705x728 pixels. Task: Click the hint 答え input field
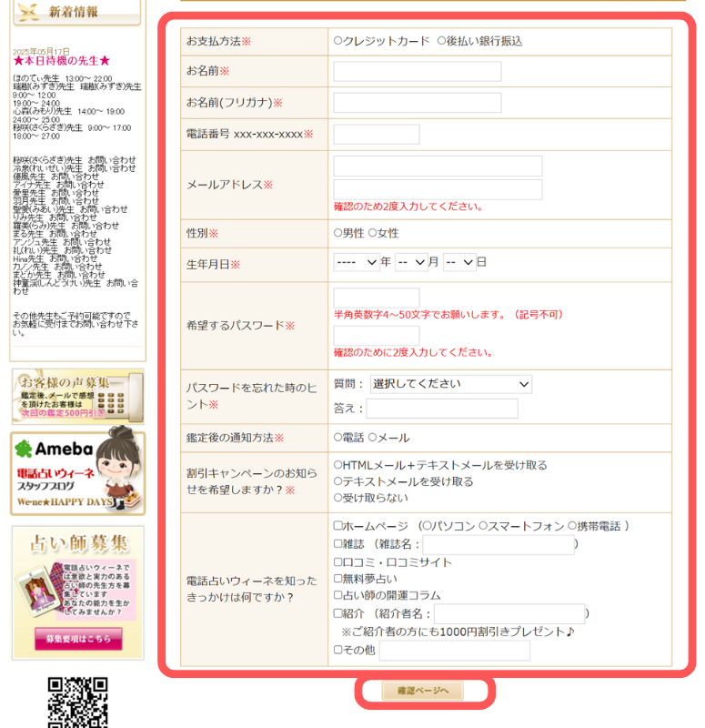pyautogui.click(x=442, y=409)
